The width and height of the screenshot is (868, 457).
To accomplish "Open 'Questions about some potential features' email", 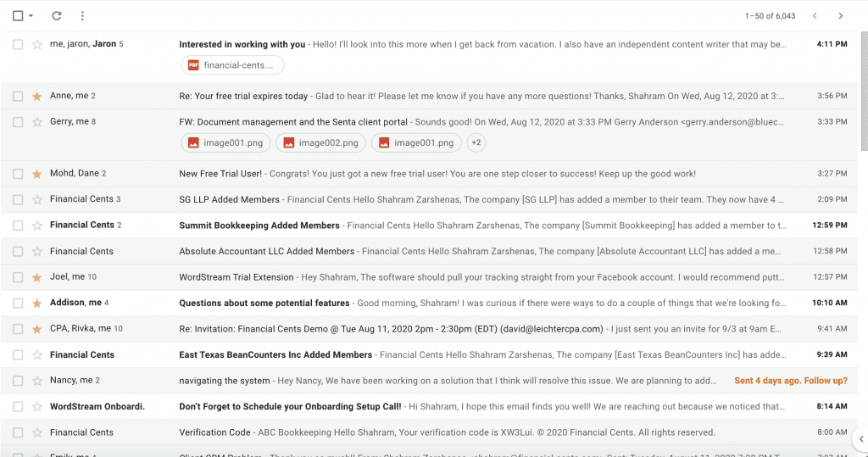I will (x=264, y=303).
